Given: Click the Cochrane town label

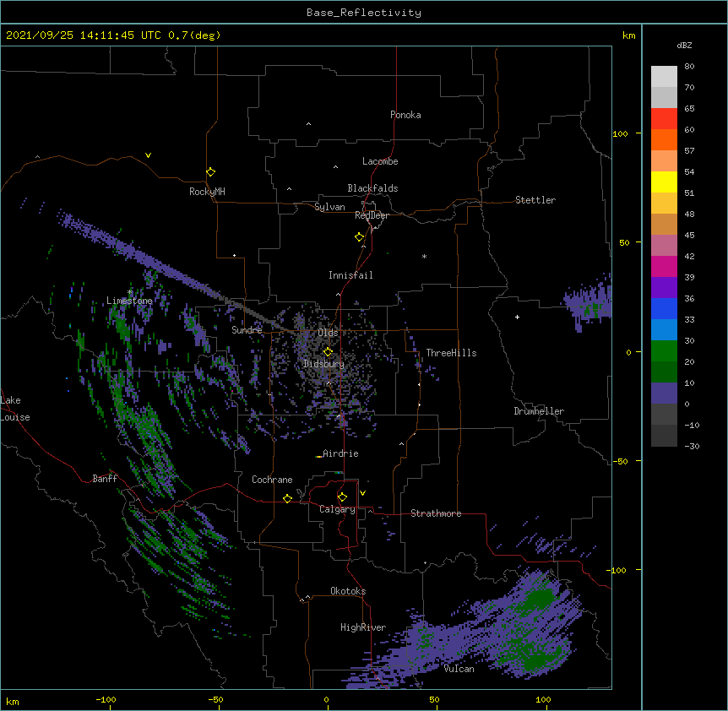Looking at the screenshot, I should [x=272, y=480].
